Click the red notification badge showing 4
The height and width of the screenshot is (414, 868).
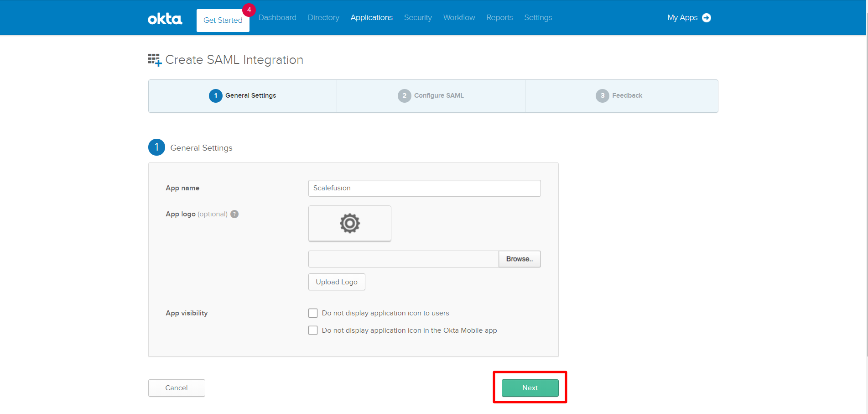click(x=249, y=10)
